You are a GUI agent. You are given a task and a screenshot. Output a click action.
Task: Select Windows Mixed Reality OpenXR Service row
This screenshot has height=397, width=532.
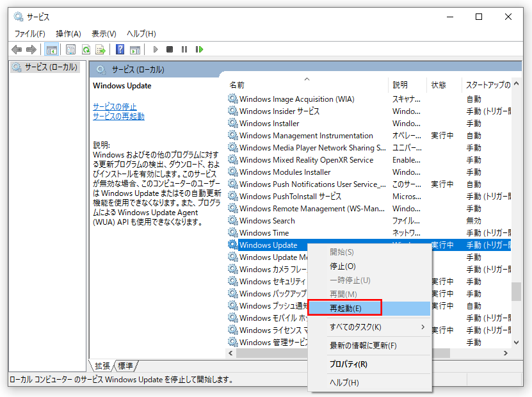pyautogui.click(x=369, y=160)
